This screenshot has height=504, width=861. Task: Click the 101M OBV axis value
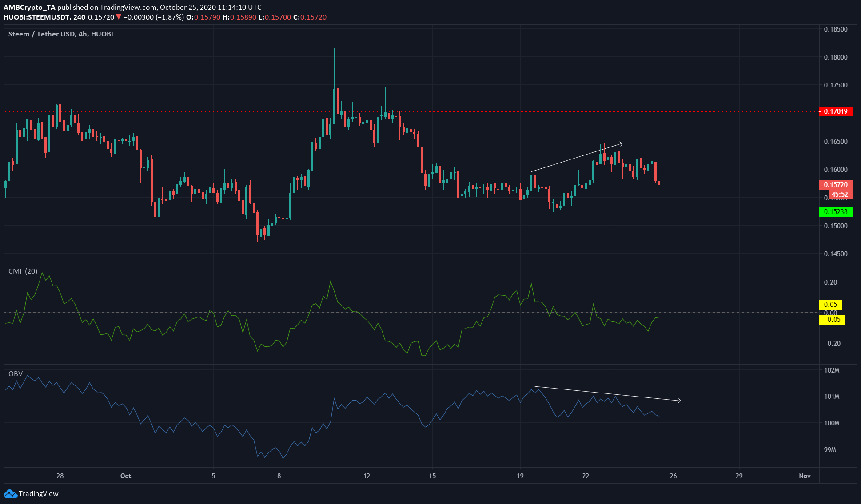point(832,397)
